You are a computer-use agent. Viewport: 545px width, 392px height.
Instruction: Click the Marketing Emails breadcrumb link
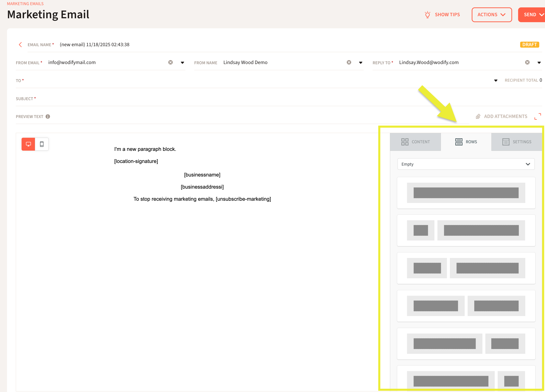25,4
